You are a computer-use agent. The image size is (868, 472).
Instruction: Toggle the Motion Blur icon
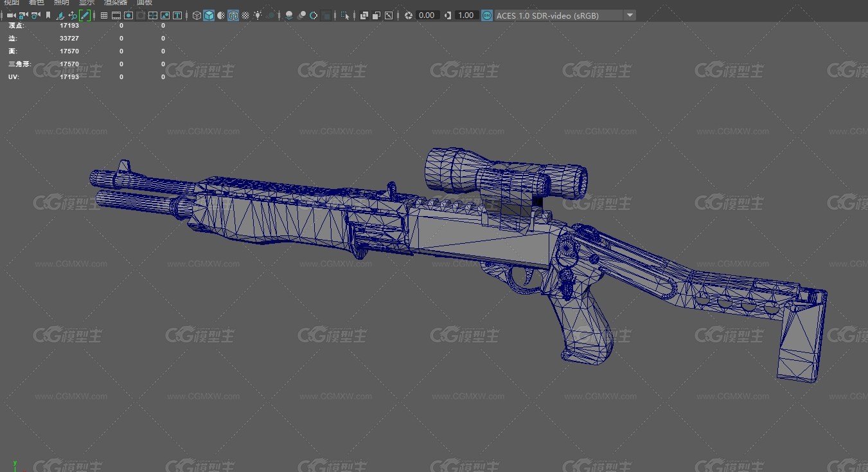point(301,15)
